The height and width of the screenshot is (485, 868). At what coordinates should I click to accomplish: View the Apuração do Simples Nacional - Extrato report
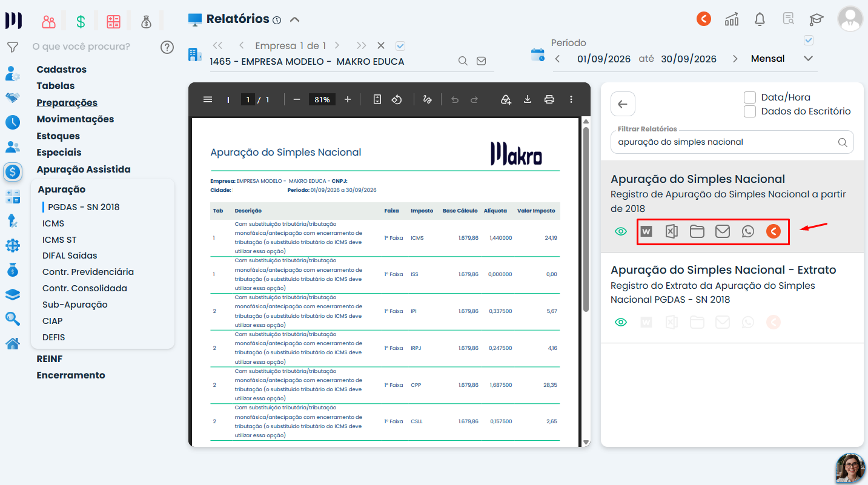[620, 322]
